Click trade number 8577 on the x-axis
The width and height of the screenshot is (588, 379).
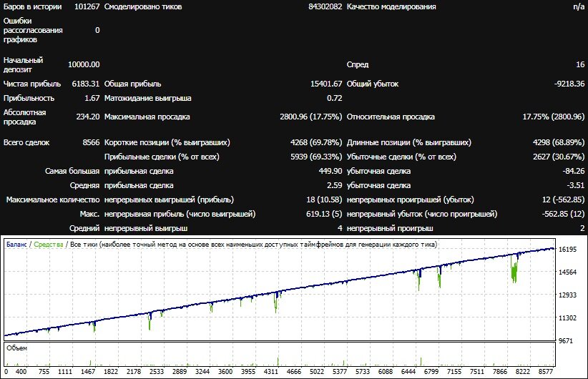click(546, 372)
